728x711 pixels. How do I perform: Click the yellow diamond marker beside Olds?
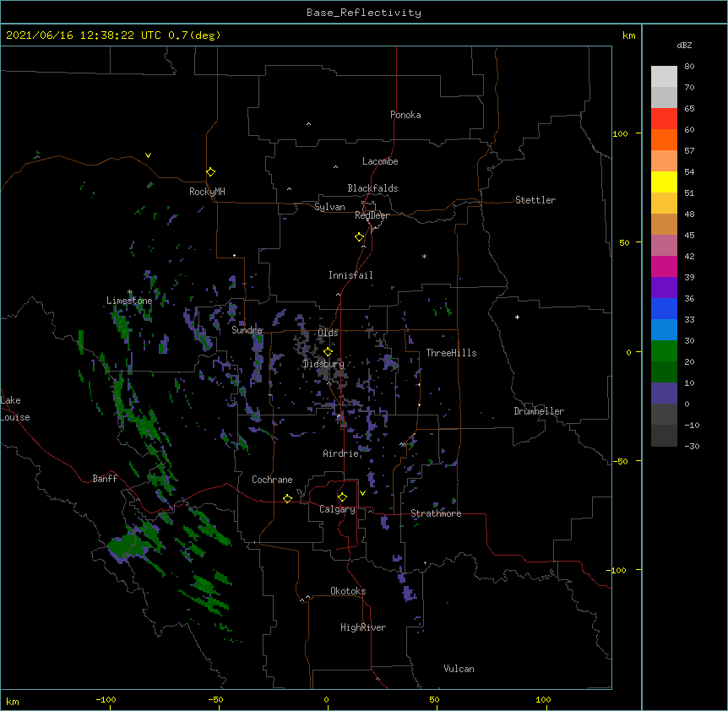[x=328, y=352]
